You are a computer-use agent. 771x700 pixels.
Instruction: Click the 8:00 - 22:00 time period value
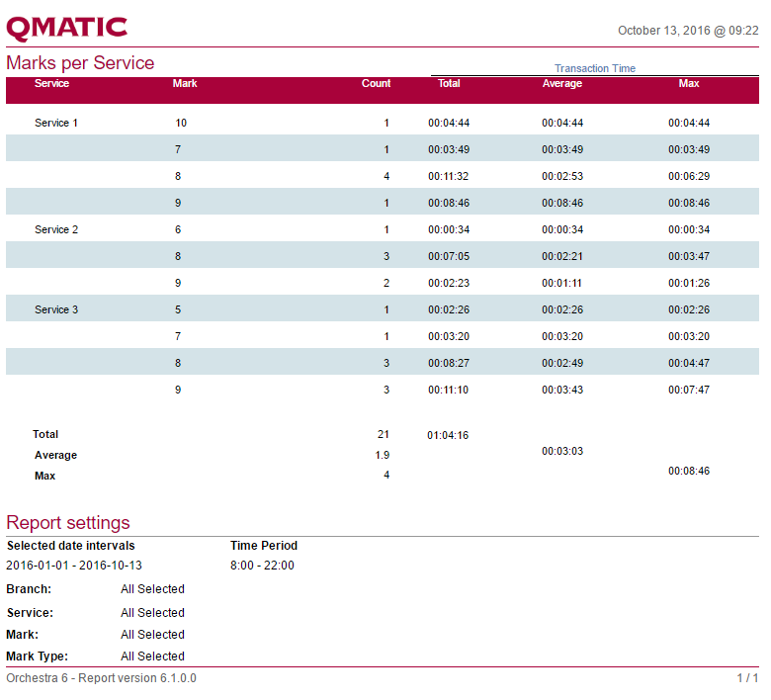coord(262,567)
